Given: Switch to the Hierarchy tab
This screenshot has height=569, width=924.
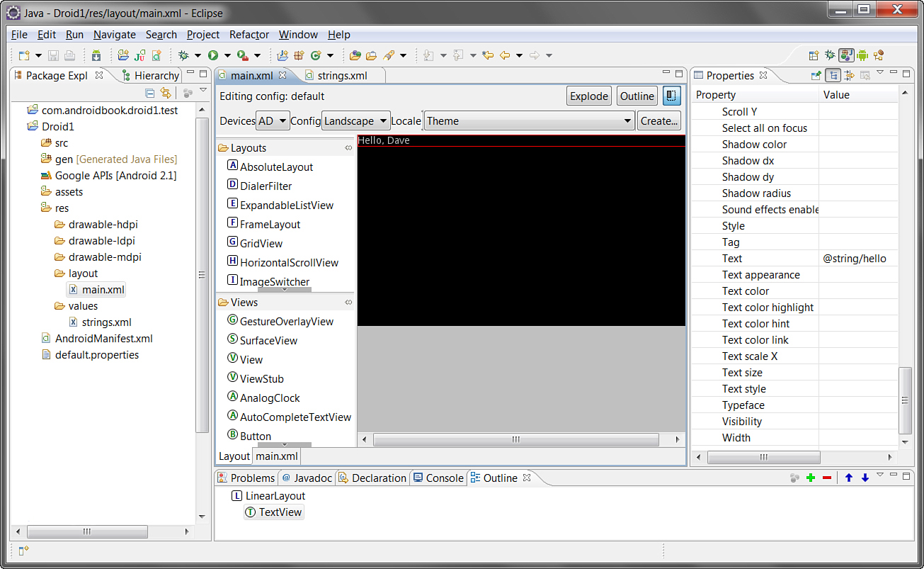Looking at the screenshot, I should [x=150, y=75].
